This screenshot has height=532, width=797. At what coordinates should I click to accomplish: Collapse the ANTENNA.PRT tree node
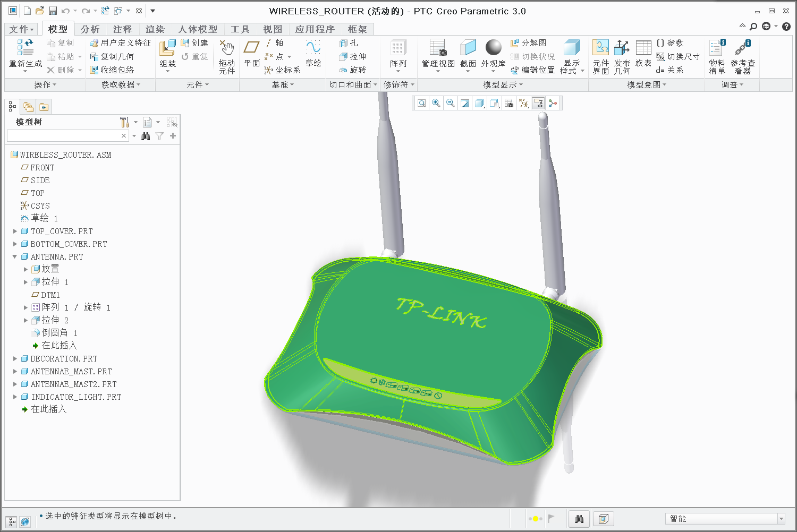click(x=15, y=256)
